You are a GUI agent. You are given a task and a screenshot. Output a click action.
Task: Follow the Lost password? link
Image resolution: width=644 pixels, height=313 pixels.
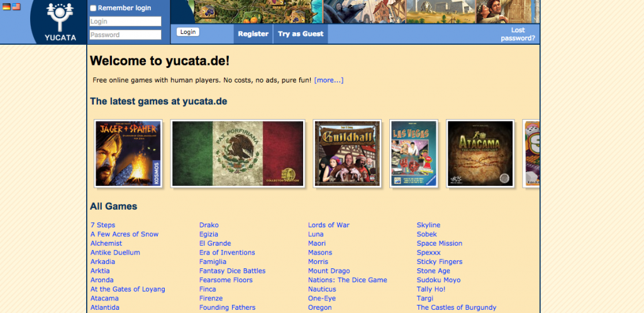(x=518, y=34)
